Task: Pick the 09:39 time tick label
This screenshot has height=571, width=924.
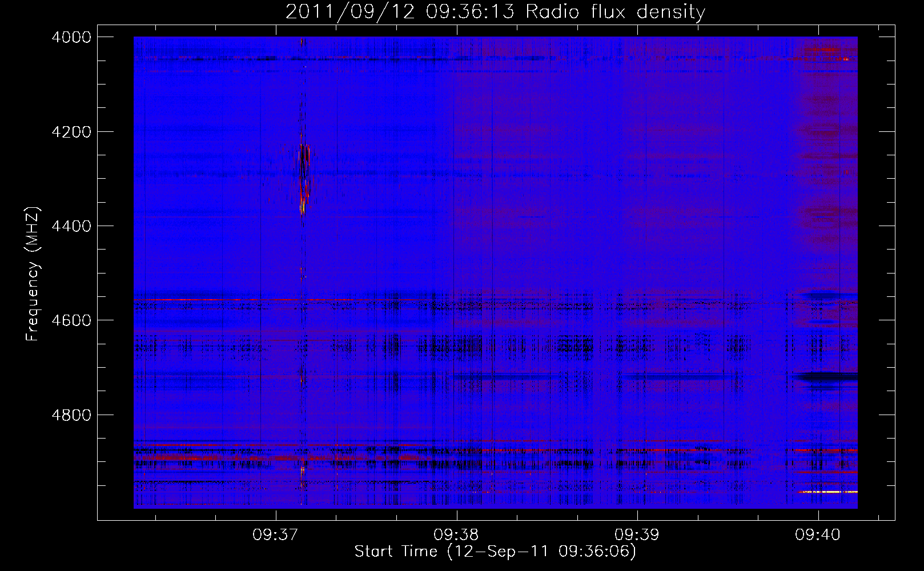Action: coord(637,534)
